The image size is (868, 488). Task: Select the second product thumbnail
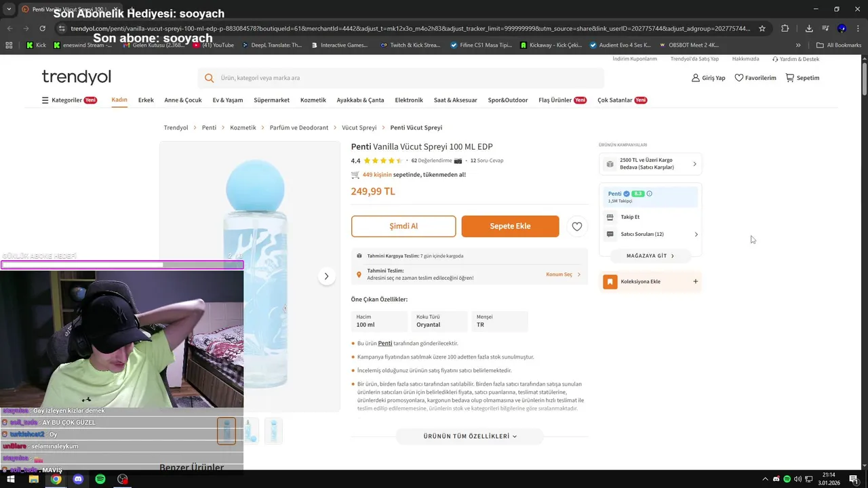pos(250,431)
